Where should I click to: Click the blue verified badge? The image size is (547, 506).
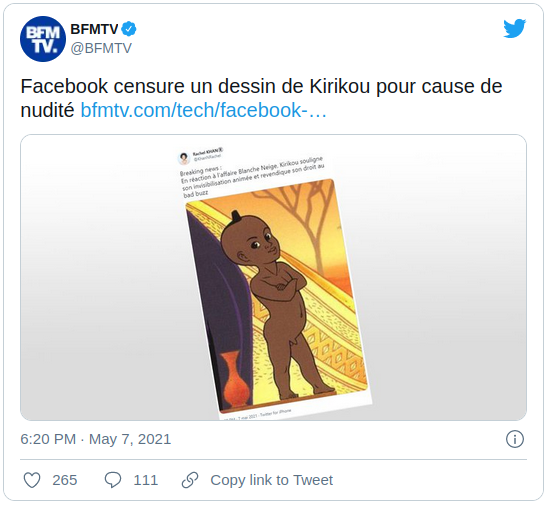coord(129,29)
